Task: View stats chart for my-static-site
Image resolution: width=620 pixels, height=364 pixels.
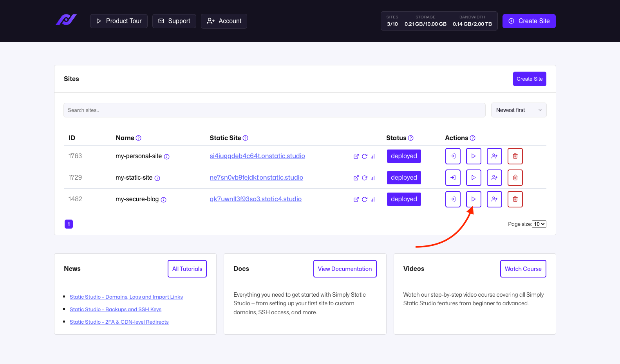Action: (x=373, y=178)
